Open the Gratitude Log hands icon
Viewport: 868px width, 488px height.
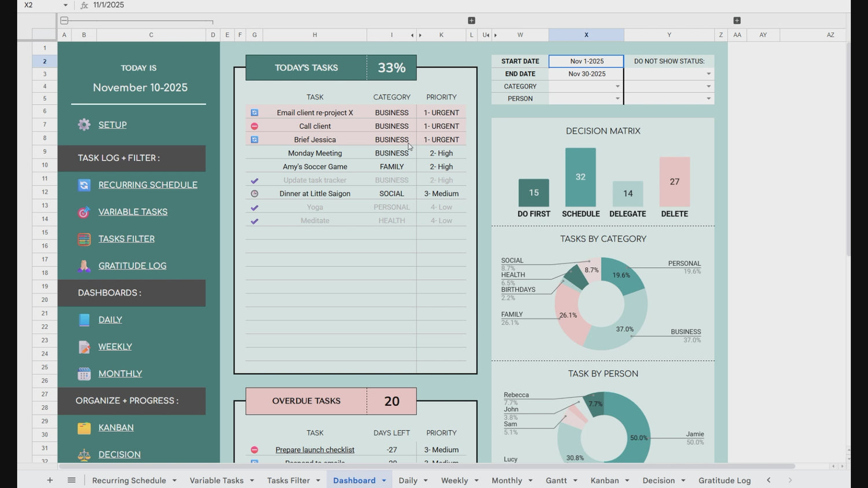(84, 265)
